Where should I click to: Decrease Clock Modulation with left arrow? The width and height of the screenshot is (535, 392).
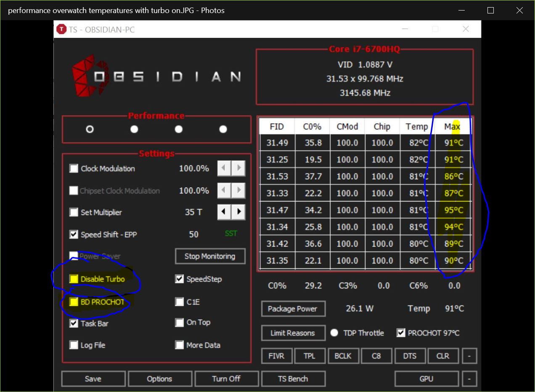click(x=224, y=168)
